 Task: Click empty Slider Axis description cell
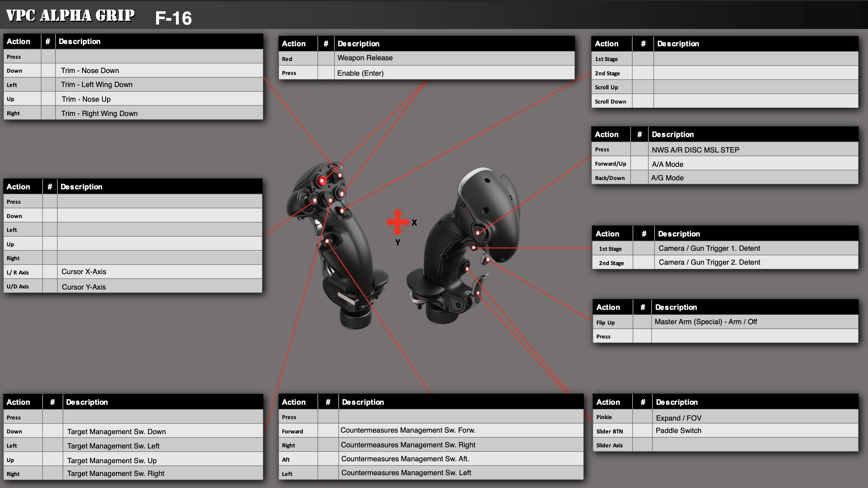(x=755, y=445)
